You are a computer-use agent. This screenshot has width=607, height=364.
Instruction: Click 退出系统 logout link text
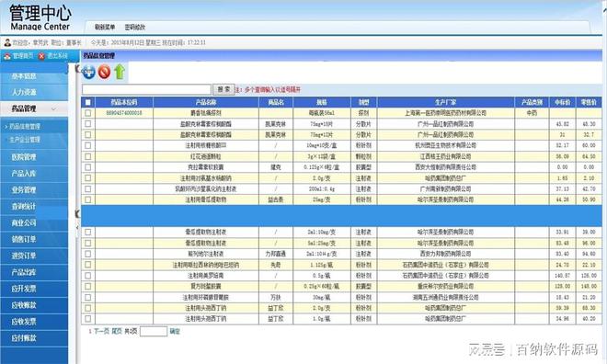[57, 56]
